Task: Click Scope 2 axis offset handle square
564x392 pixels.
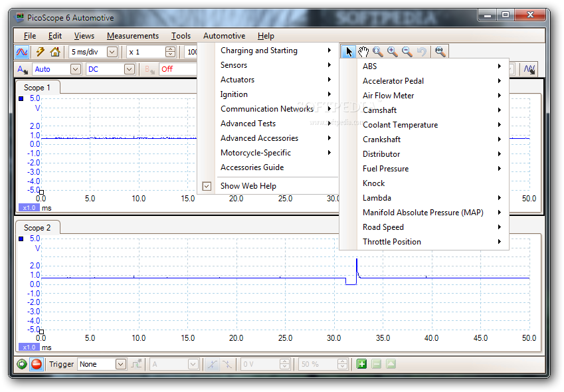Action: tap(41, 332)
